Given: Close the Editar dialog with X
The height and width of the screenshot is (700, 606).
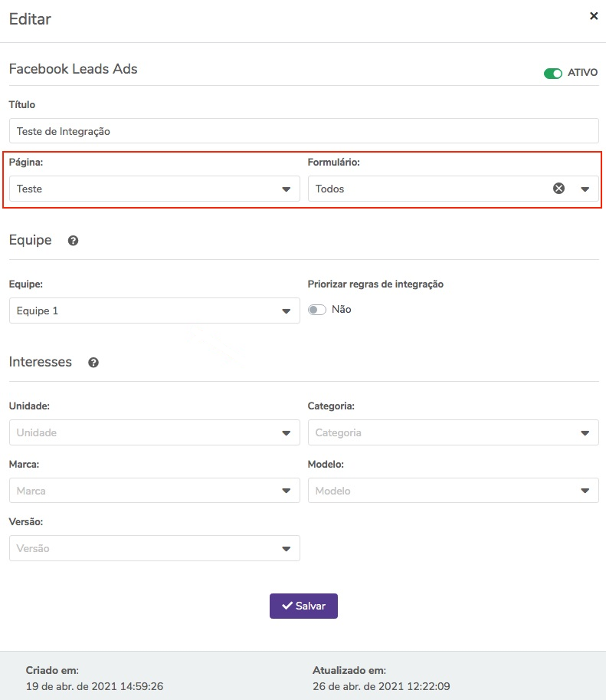Looking at the screenshot, I should tap(594, 16).
